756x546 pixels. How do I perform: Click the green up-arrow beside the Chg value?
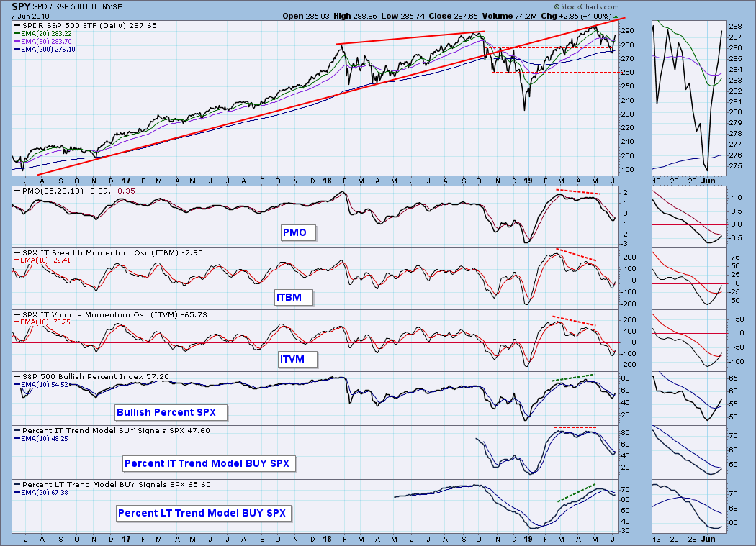(616, 17)
